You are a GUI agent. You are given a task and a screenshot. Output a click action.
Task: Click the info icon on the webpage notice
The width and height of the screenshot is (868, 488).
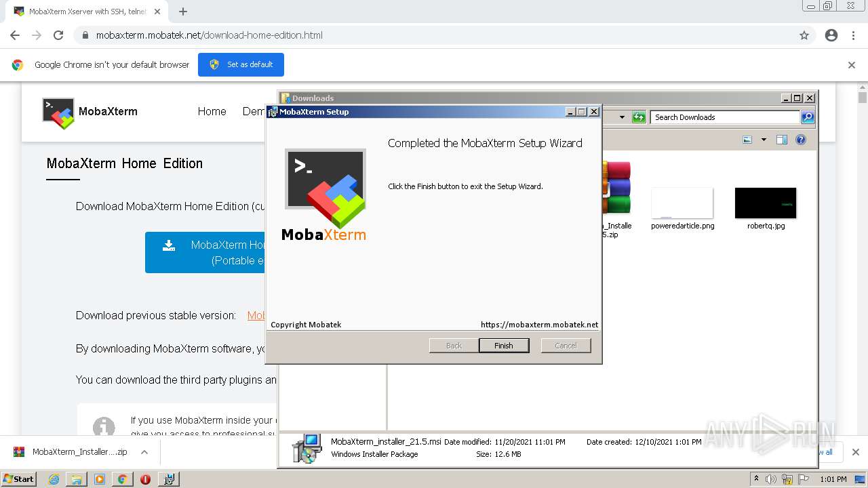[x=104, y=427]
